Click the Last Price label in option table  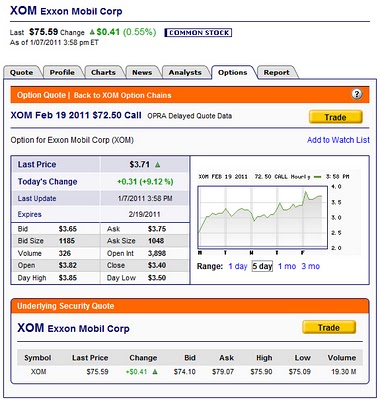[37, 165]
